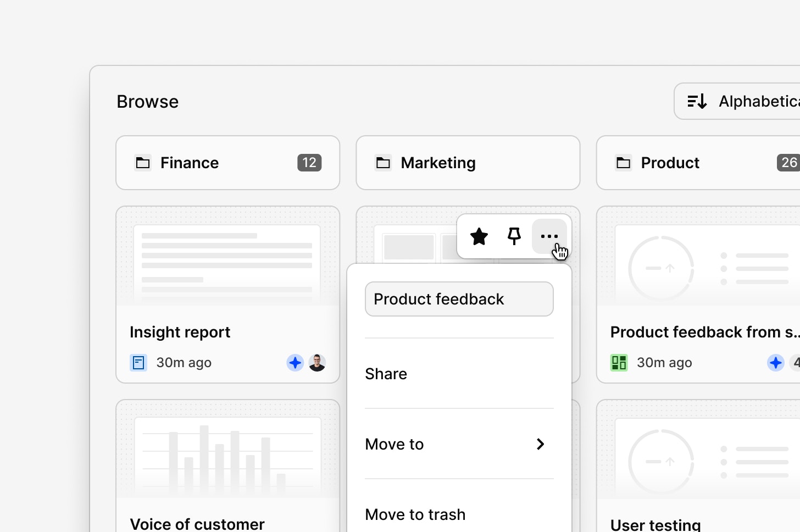Open the Voice of customer chart thumbnail

228,450
